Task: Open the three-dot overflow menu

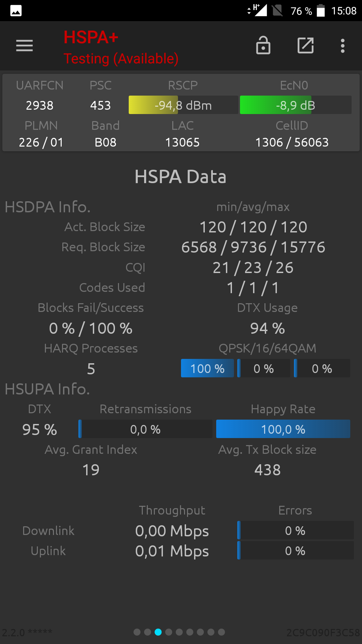Action: click(343, 46)
